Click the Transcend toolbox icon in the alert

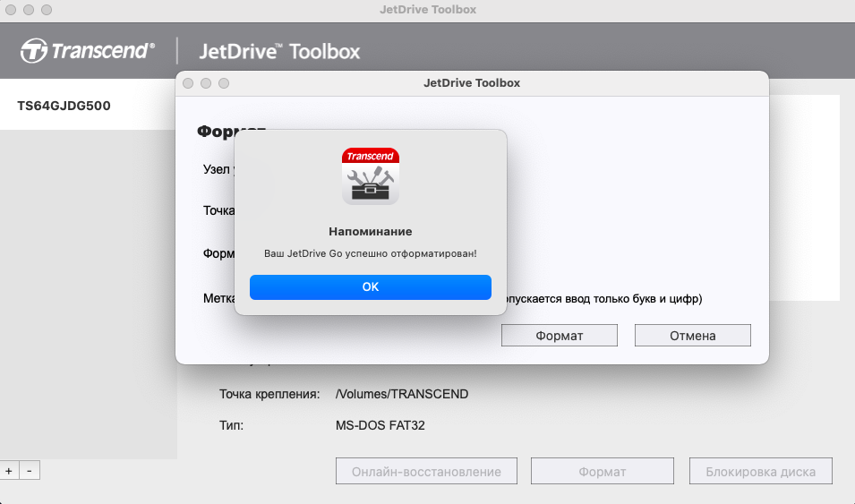pos(371,176)
